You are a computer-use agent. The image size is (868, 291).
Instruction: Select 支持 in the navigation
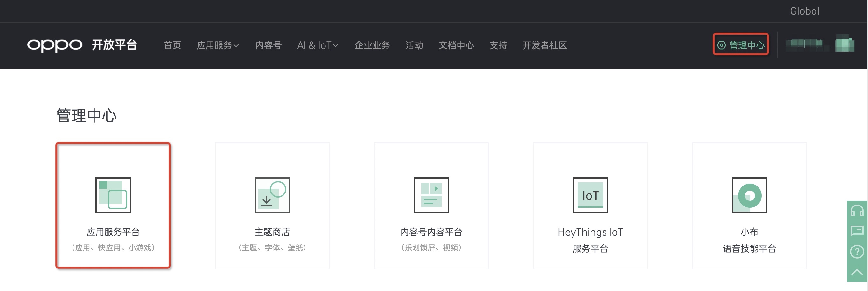point(498,45)
